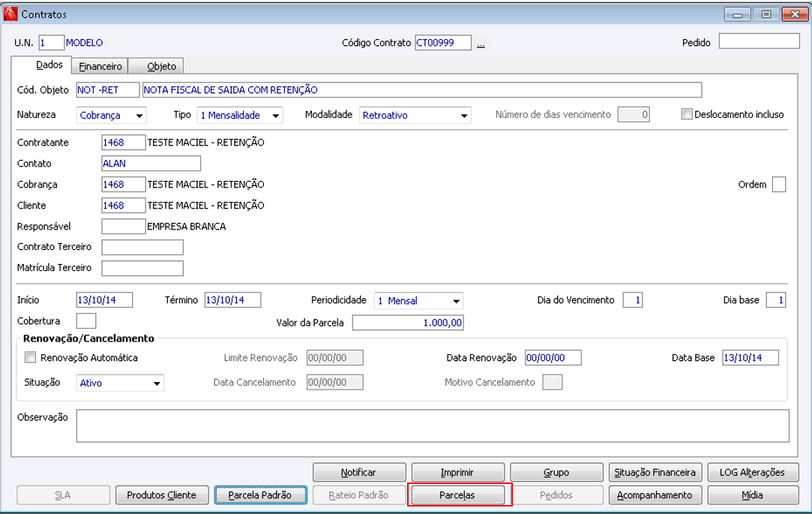The image size is (812, 514).
Task: Enable the Deslocamento incluso checkbox
Action: pyautogui.click(x=687, y=115)
